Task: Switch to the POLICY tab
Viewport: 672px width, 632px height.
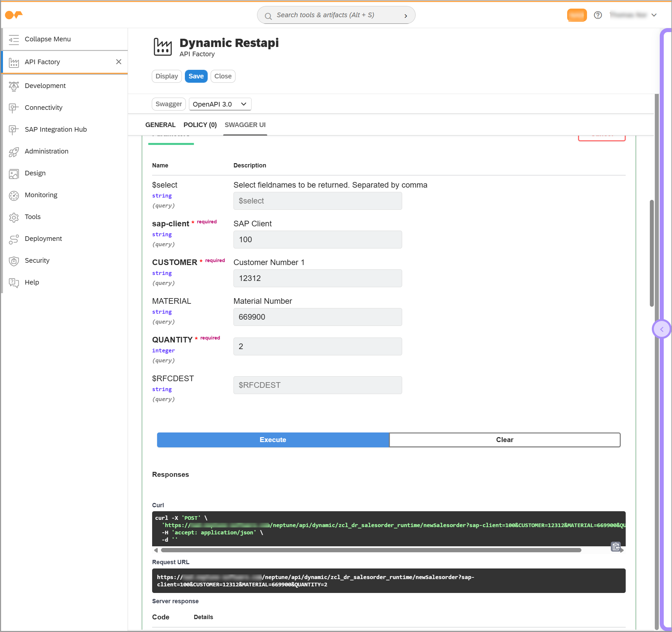Action: 200,125
